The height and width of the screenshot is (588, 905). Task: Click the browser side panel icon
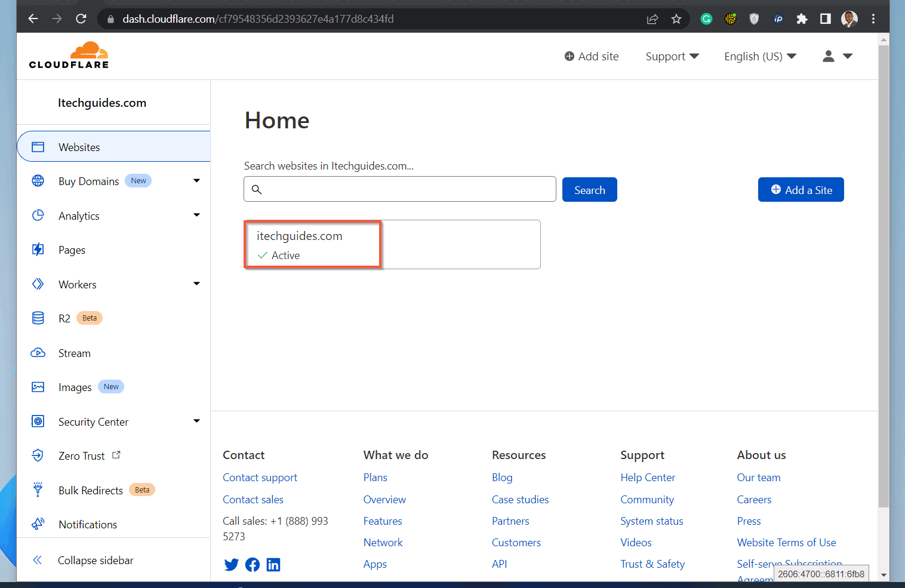tap(826, 19)
